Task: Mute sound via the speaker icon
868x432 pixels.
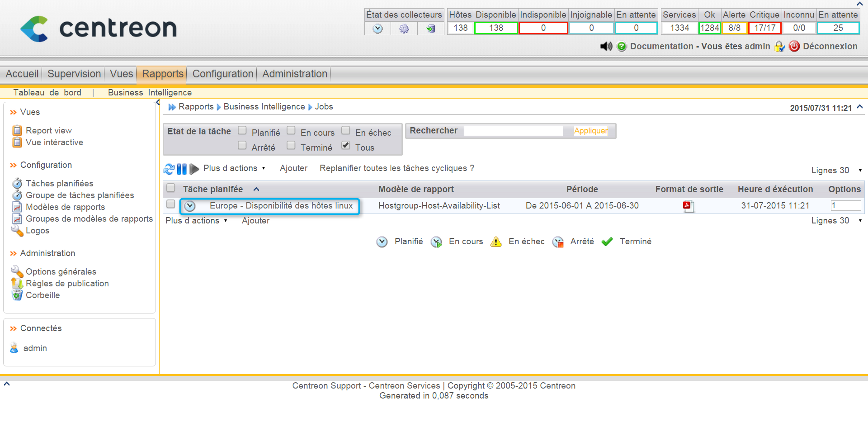Action: [606, 46]
